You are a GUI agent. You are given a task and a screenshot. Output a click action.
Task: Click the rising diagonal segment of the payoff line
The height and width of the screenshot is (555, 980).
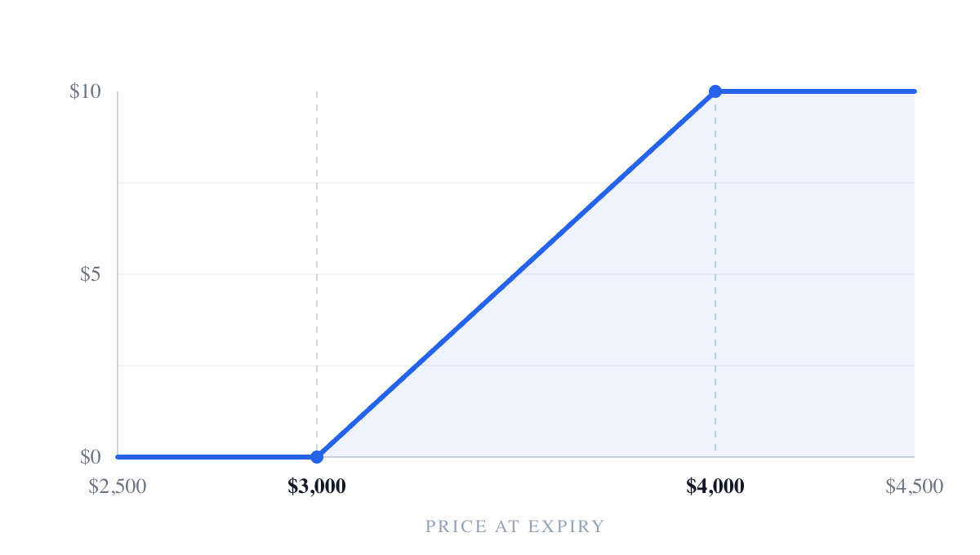(x=516, y=274)
